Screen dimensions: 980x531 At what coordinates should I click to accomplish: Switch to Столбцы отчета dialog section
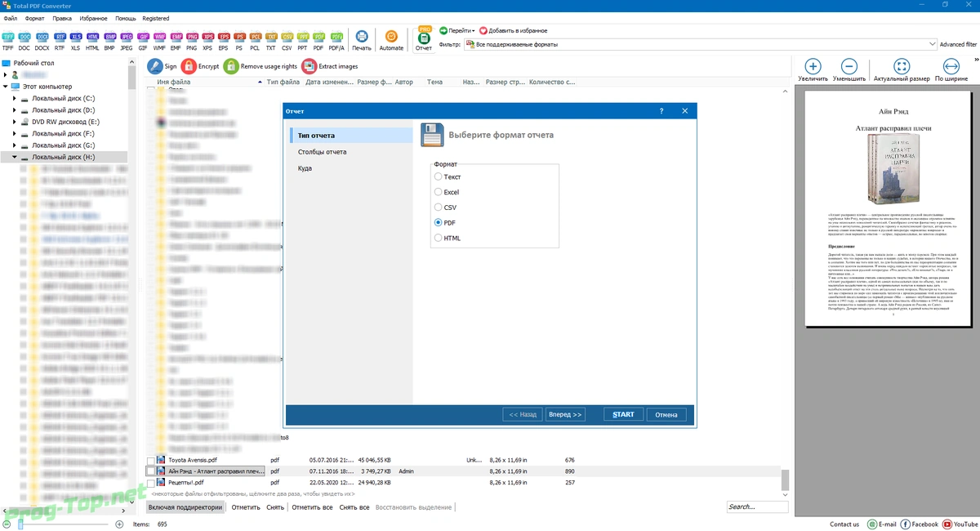pyautogui.click(x=322, y=152)
